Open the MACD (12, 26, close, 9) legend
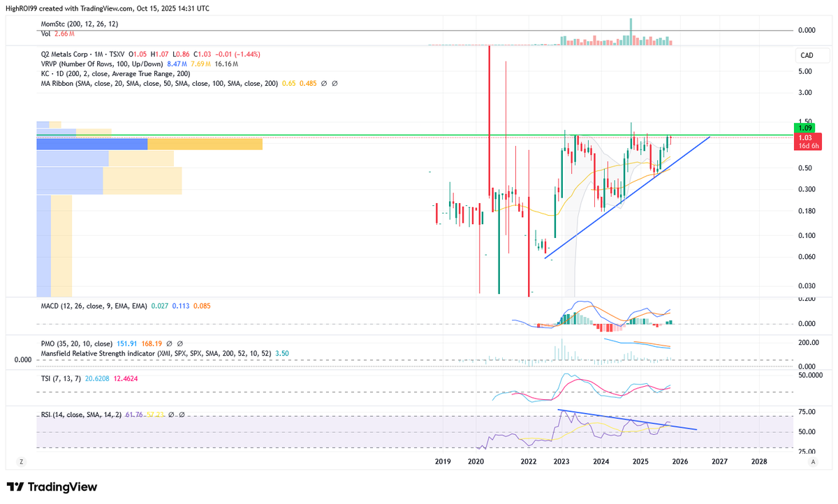The width and height of the screenshot is (838, 504). coord(94,304)
